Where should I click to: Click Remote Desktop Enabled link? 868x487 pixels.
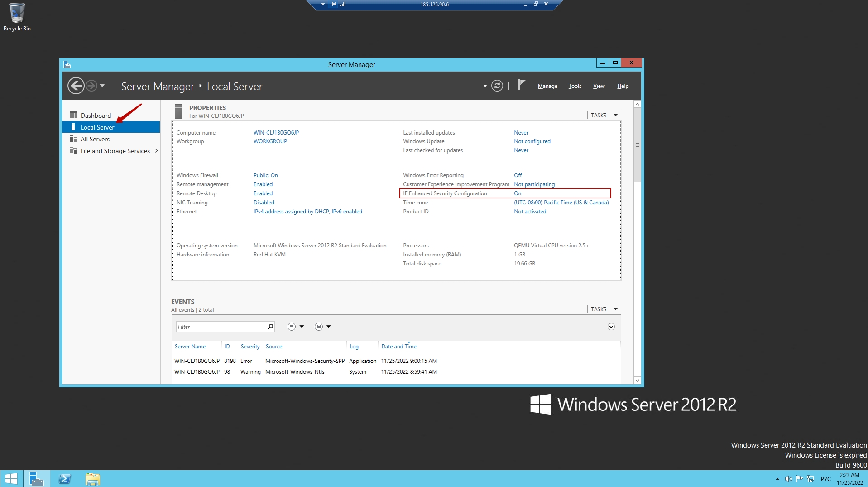(263, 193)
